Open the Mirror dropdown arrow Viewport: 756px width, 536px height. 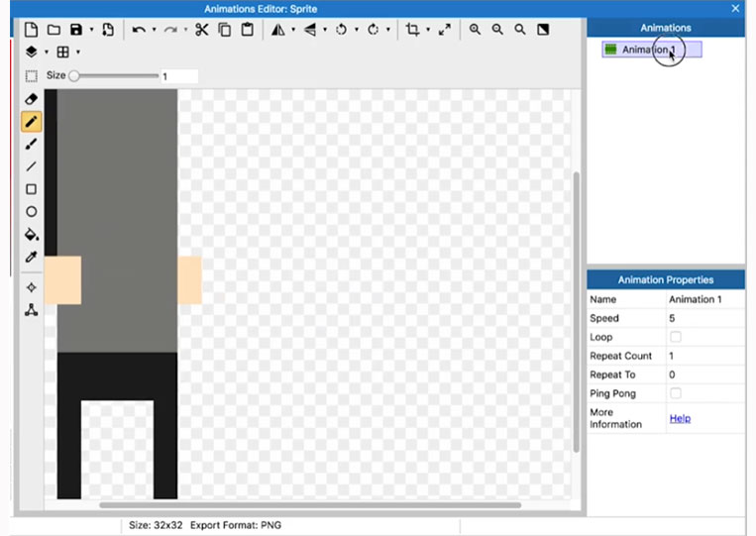tap(293, 30)
